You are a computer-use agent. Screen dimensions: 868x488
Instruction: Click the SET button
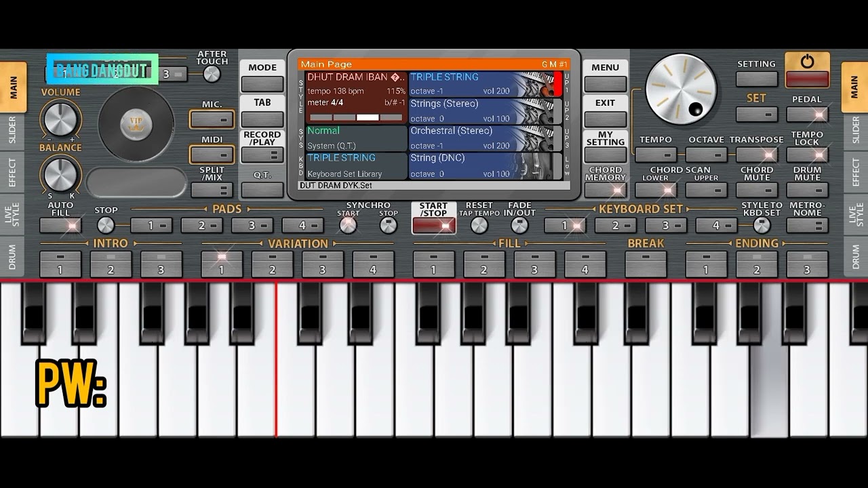tap(757, 114)
